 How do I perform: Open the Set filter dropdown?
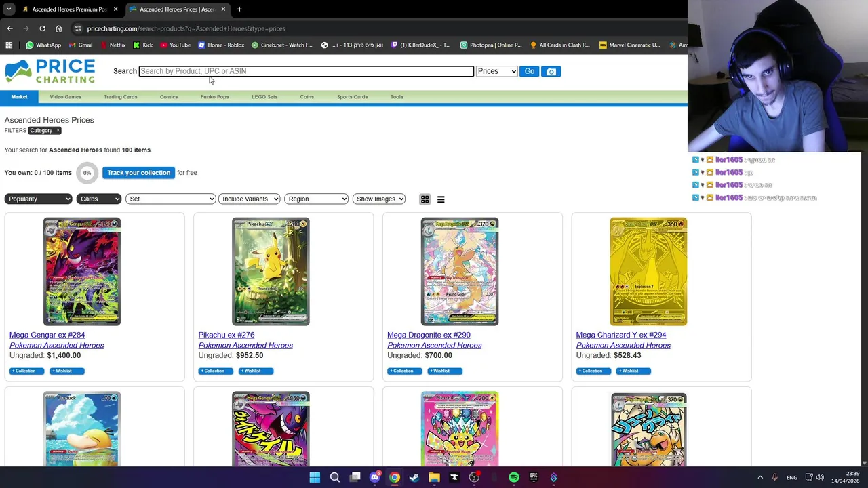pos(170,199)
